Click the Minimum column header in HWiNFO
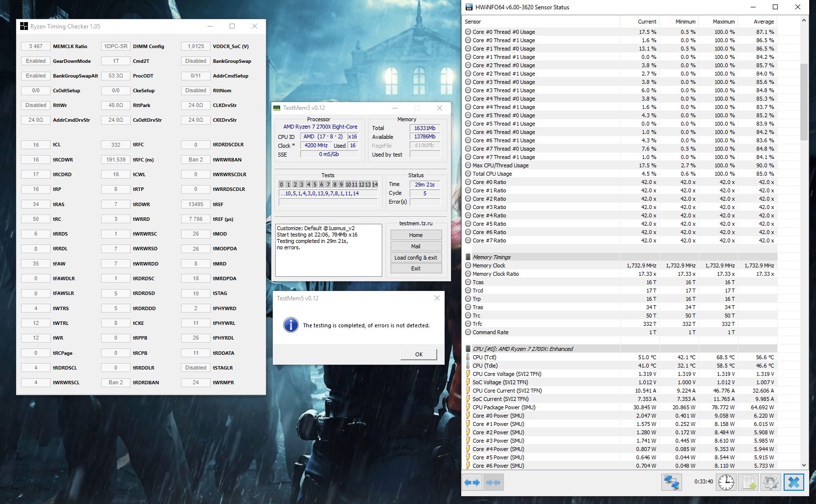 click(679, 22)
